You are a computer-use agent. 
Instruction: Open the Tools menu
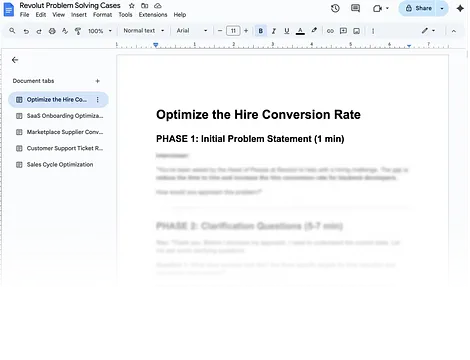tap(125, 15)
